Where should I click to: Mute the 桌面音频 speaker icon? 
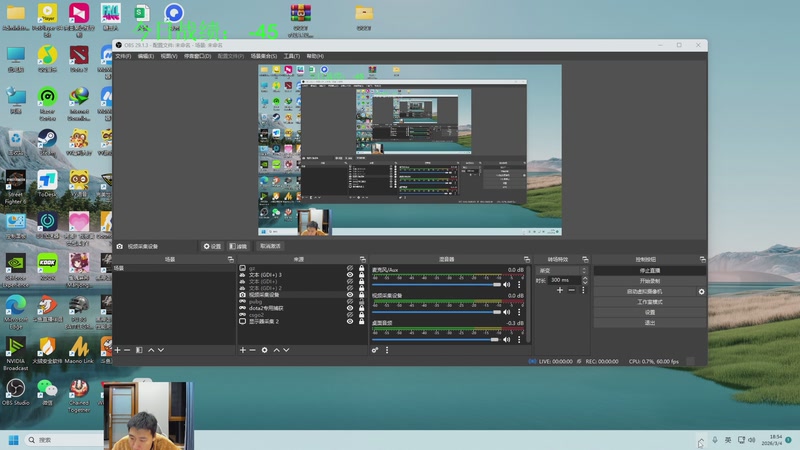(507, 339)
